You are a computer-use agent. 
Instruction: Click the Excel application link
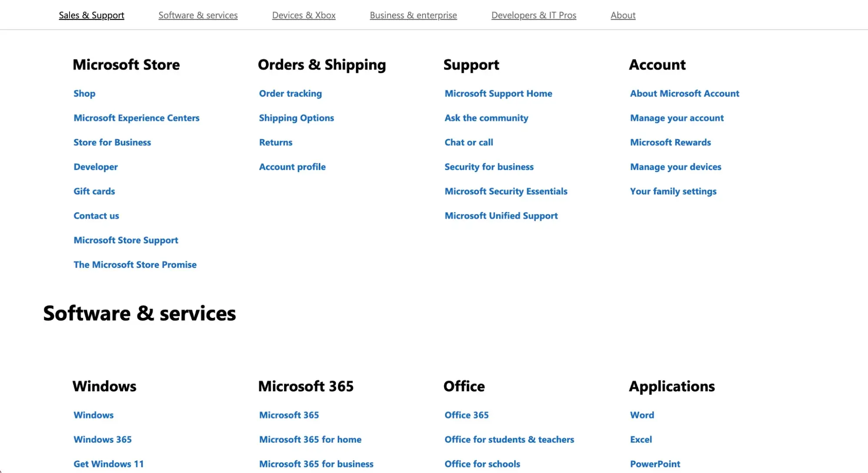(641, 439)
